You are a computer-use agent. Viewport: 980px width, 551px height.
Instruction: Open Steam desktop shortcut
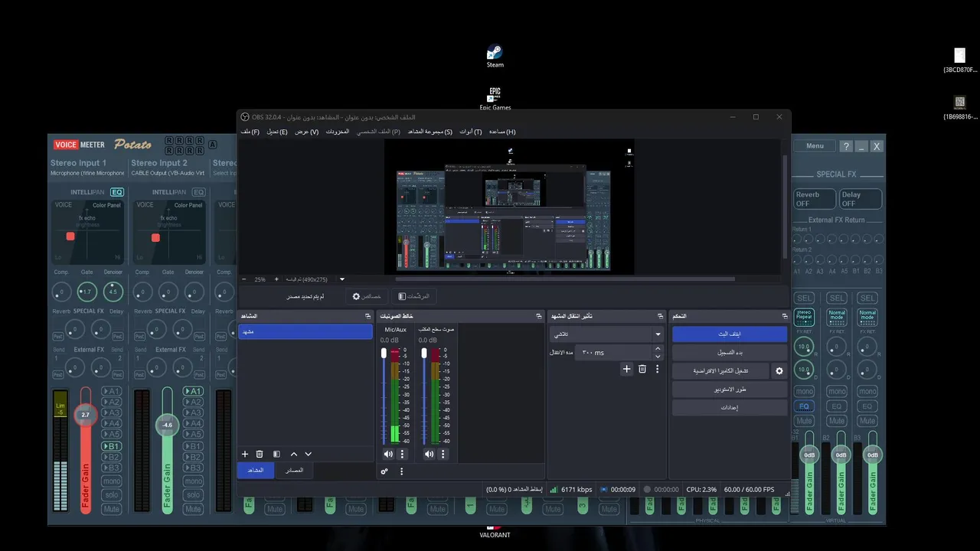coord(495,57)
